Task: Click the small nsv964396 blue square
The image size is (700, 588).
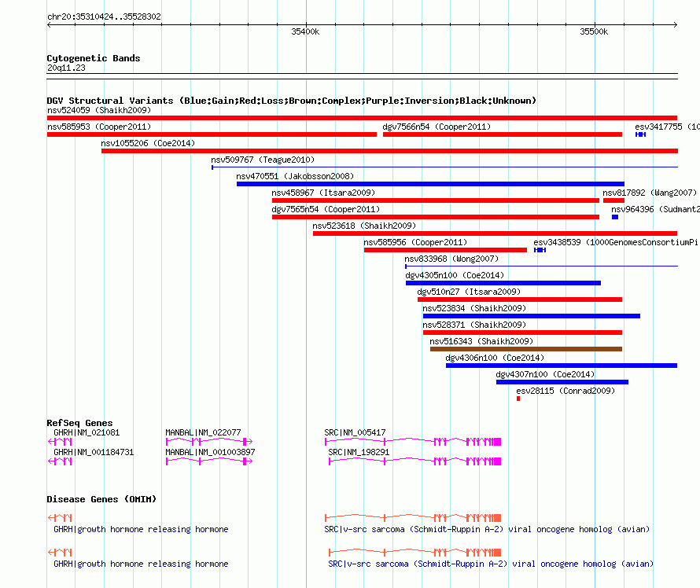Action: (615, 217)
